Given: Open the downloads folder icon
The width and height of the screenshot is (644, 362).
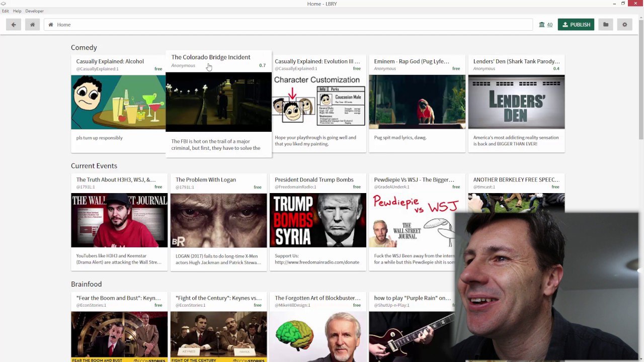Looking at the screenshot, I should (606, 25).
